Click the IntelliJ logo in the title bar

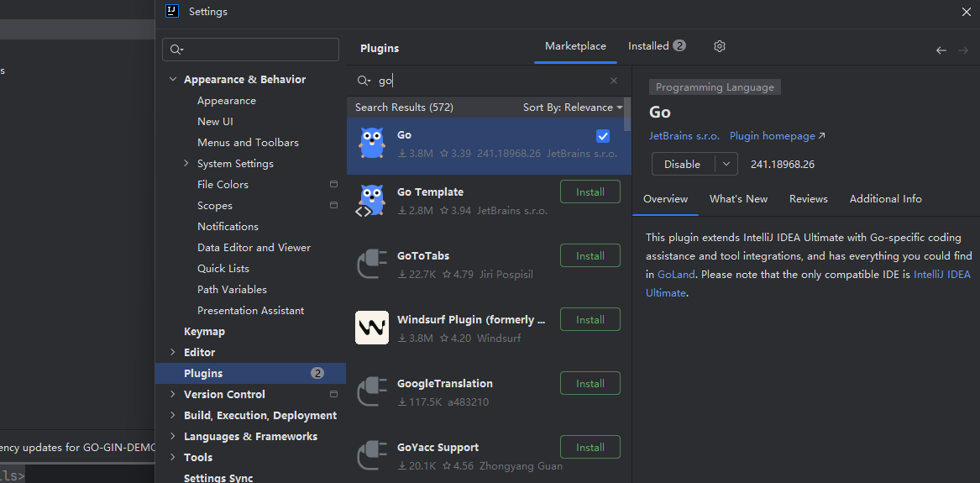pyautogui.click(x=172, y=11)
